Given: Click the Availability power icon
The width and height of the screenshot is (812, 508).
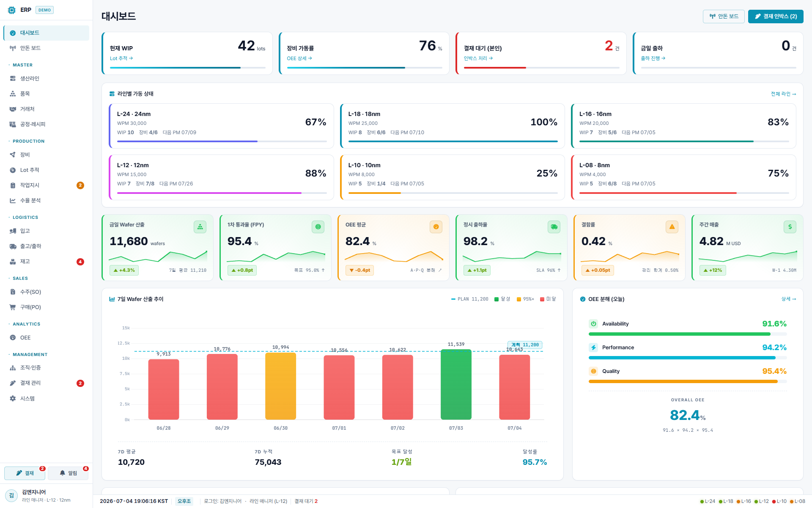Looking at the screenshot, I should pyautogui.click(x=593, y=324).
